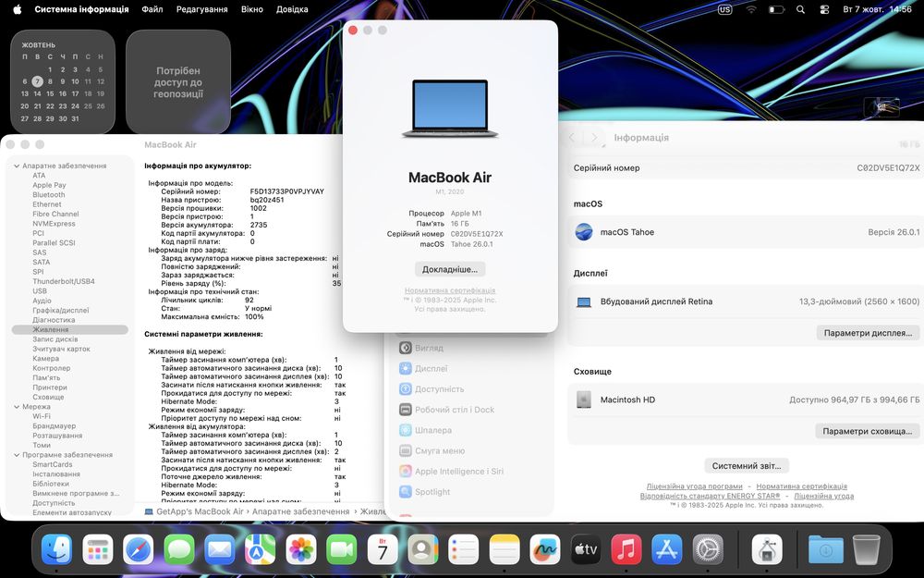Open Trash in the Dock
The width and height of the screenshot is (924, 578).
(x=867, y=550)
